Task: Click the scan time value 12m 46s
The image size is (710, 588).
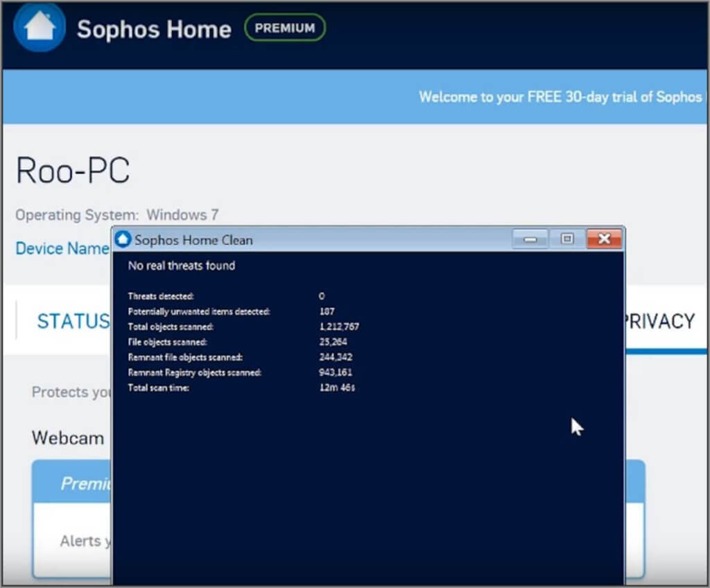Action: (x=338, y=388)
